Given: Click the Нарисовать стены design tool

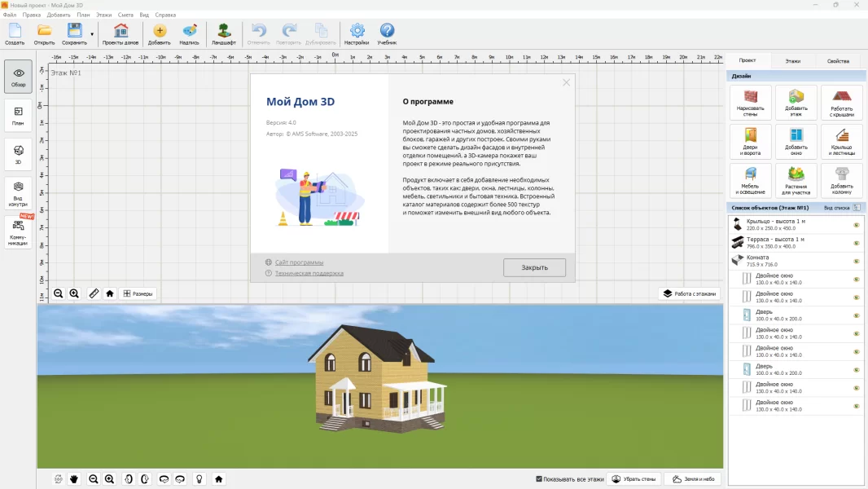Looking at the screenshot, I should click(x=750, y=103).
